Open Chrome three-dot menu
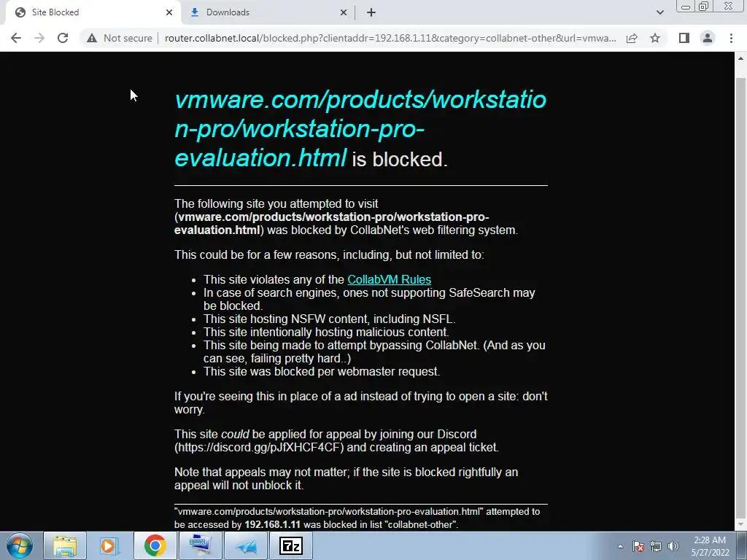747x560 pixels. click(731, 38)
